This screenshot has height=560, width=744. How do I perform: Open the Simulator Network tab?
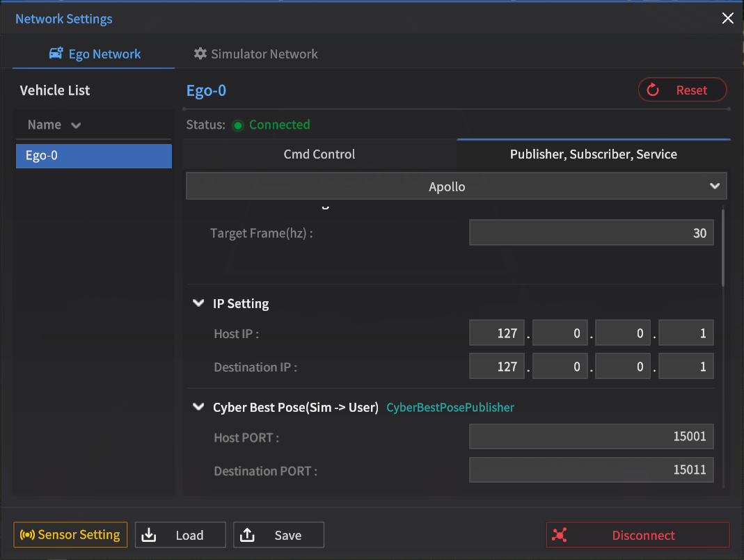click(255, 54)
